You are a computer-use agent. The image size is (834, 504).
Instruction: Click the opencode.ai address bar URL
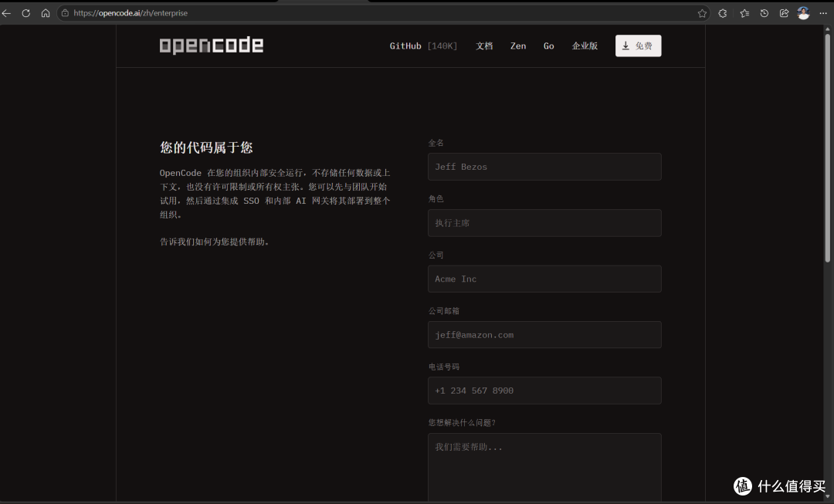131,13
